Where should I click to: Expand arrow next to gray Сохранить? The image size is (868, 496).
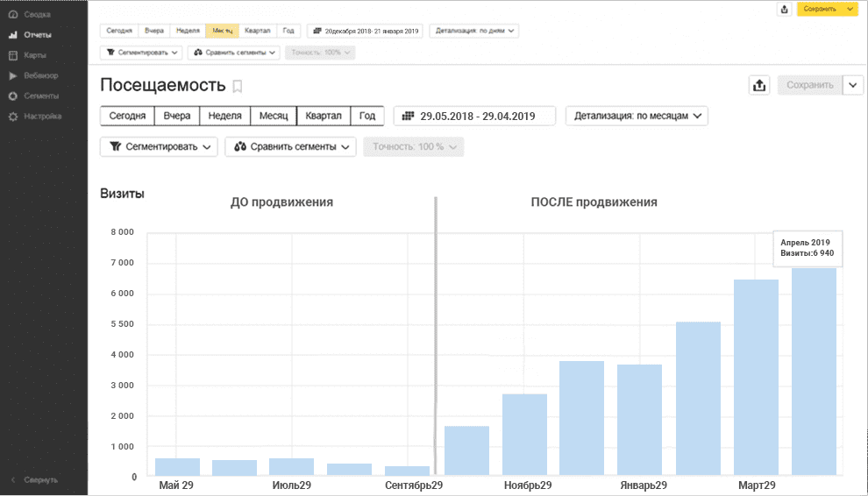853,85
